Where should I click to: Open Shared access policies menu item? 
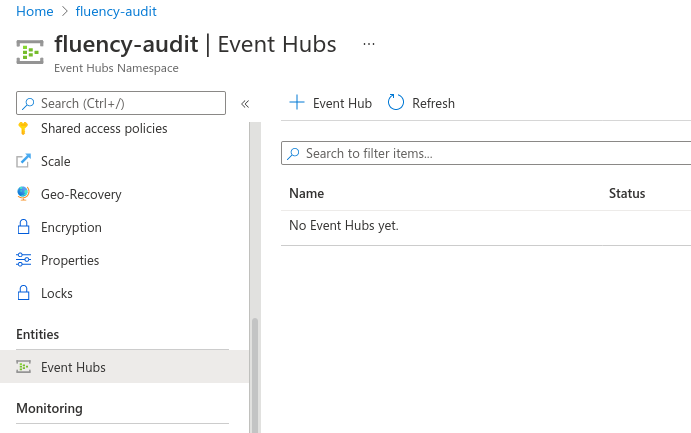coord(104,128)
